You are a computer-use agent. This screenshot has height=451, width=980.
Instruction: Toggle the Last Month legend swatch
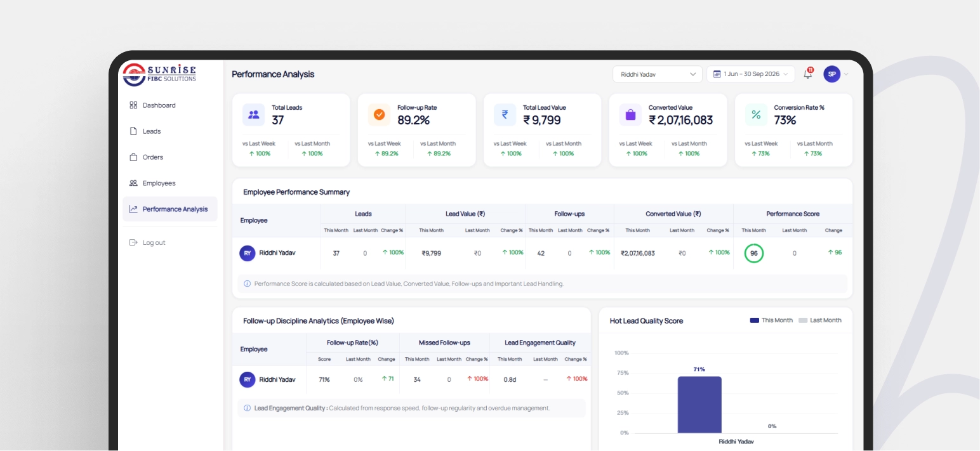click(x=803, y=320)
